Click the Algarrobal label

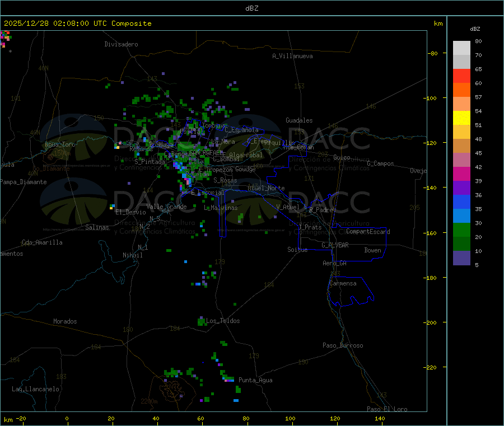pos(246,155)
